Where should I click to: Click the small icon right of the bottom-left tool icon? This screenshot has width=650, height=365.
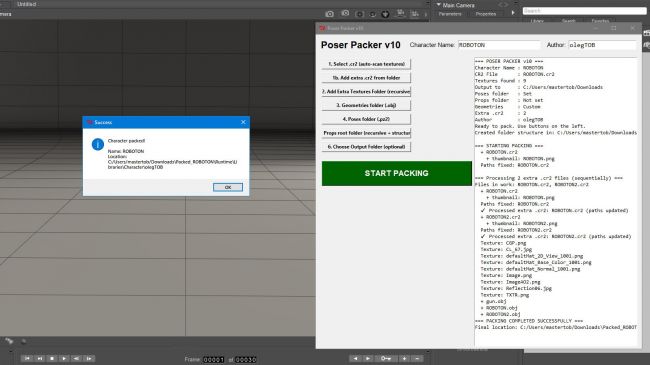[24, 341]
